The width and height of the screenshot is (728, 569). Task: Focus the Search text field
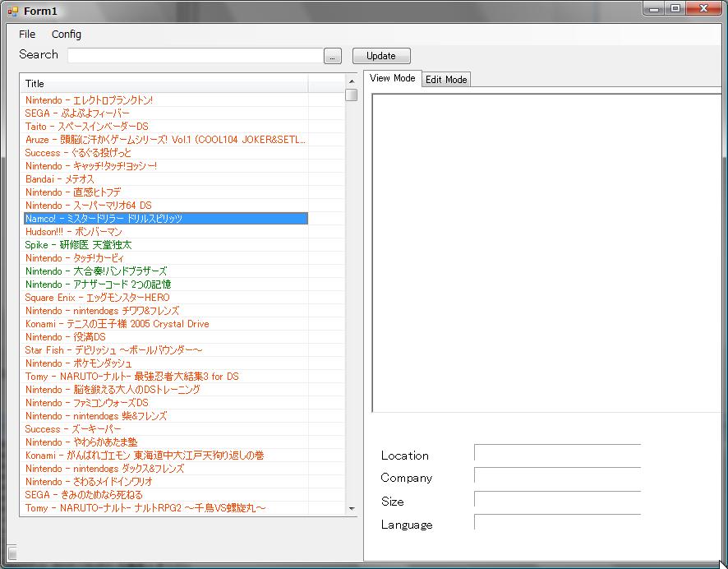click(196, 56)
